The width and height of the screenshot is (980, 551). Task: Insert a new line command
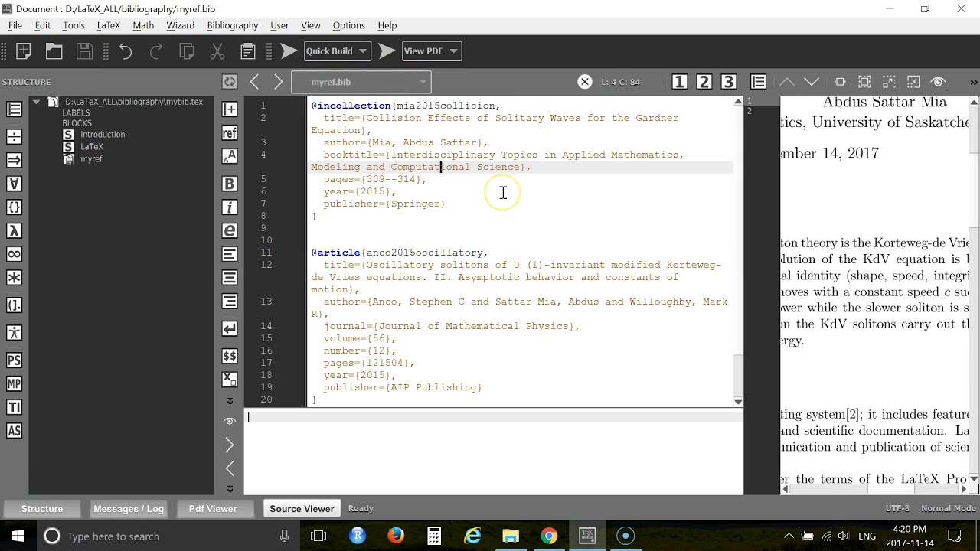tap(229, 328)
